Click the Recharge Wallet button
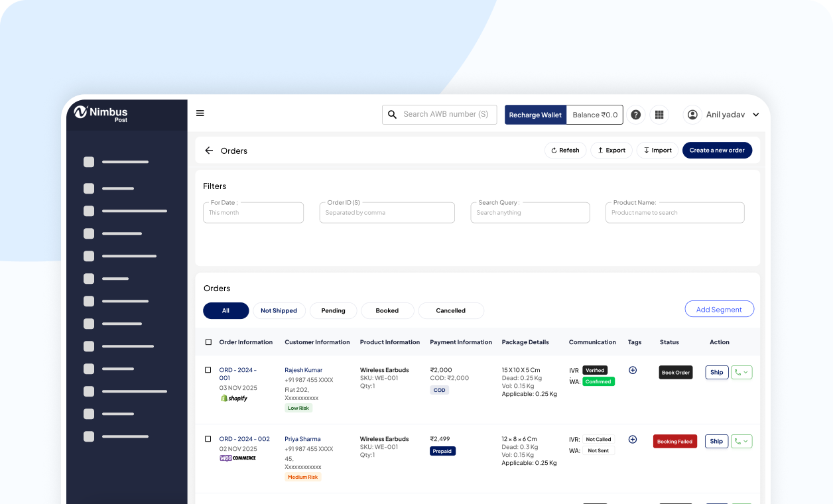The image size is (833, 504). 535,115
